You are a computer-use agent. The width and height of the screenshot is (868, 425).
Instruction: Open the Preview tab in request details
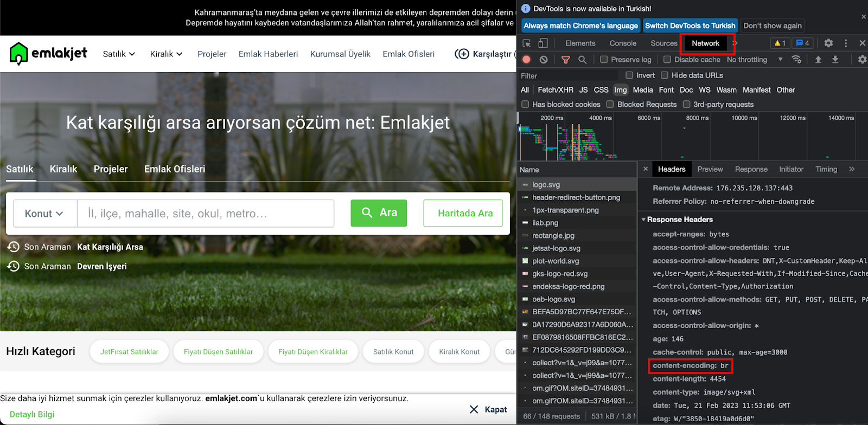coord(710,169)
